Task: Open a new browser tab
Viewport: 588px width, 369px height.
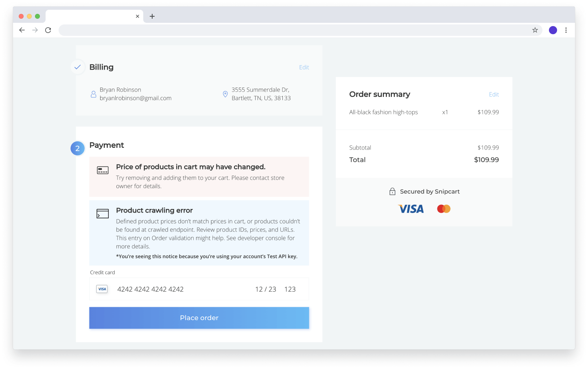Action: [152, 16]
